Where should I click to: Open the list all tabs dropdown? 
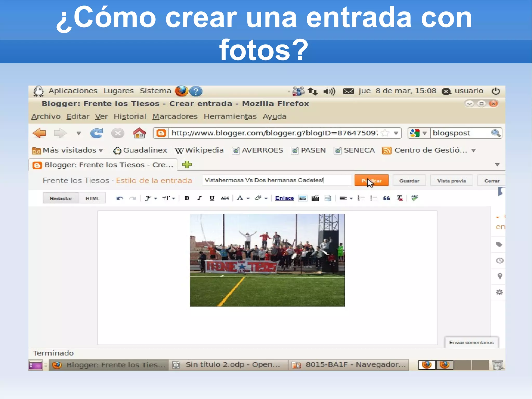[497, 165]
